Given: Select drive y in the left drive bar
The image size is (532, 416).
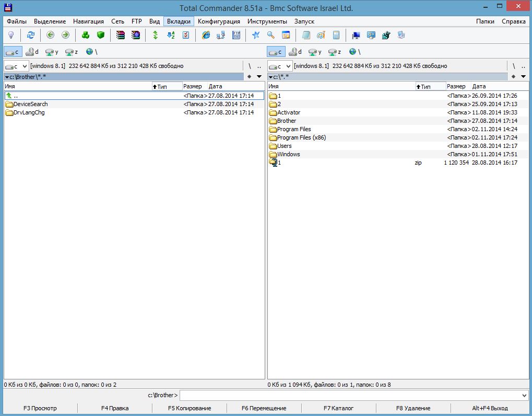Looking at the screenshot, I should coord(52,52).
